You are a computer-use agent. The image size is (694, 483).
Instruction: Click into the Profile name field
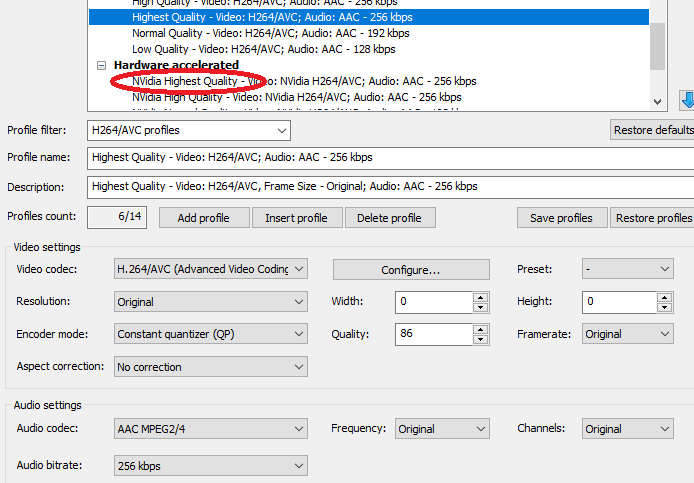point(390,158)
